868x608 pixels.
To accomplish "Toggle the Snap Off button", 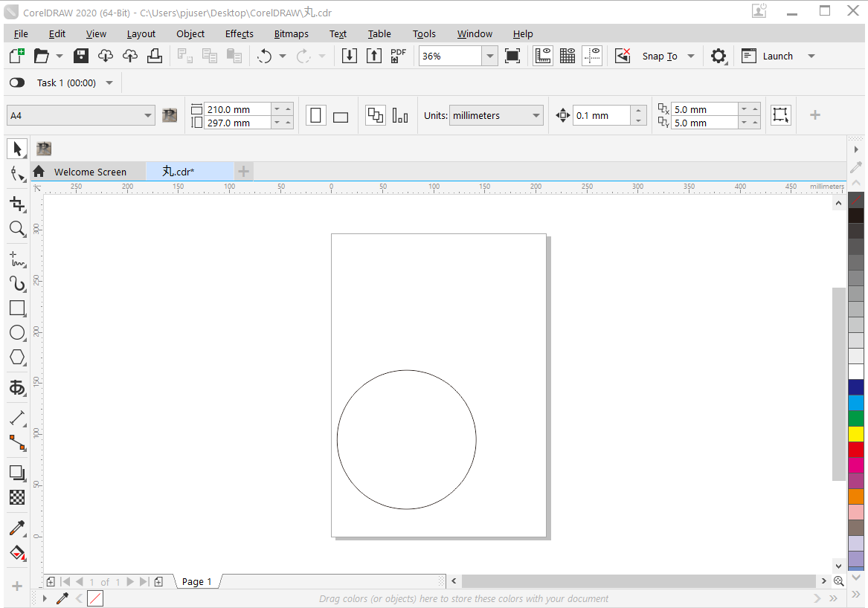I will [623, 56].
